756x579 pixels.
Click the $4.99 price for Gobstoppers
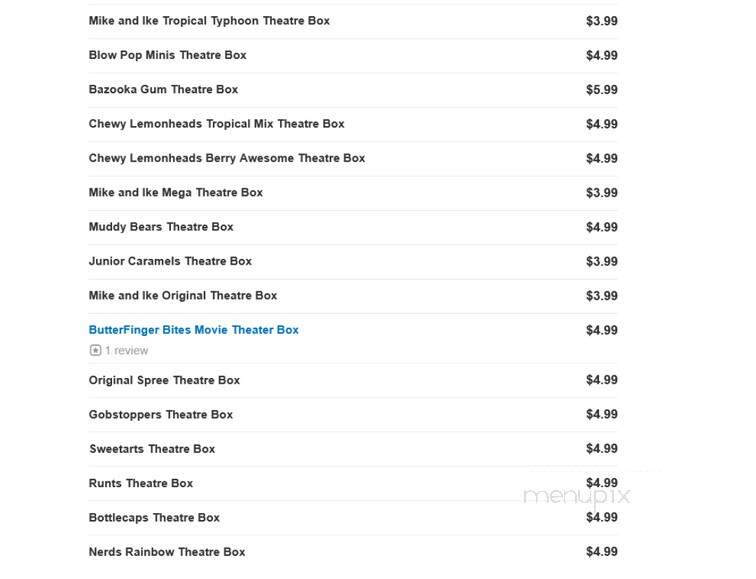(602, 414)
